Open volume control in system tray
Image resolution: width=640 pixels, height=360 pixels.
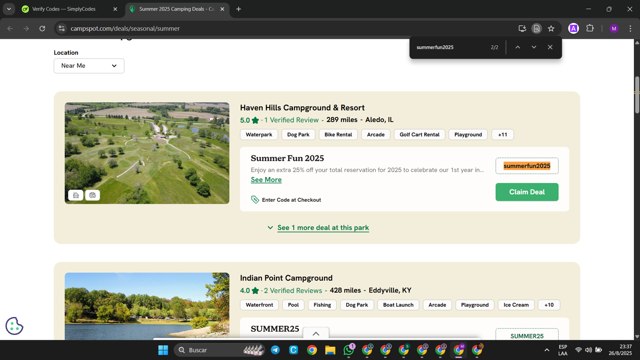(x=588, y=350)
